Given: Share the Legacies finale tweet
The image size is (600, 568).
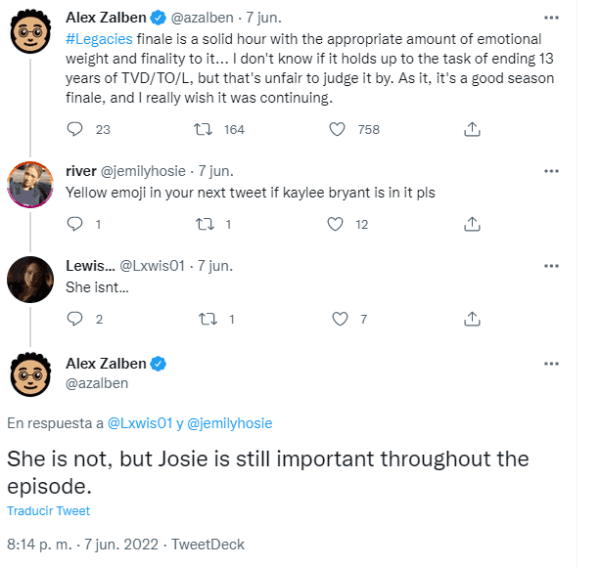Looking at the screenshot, I should pos(473,129).
